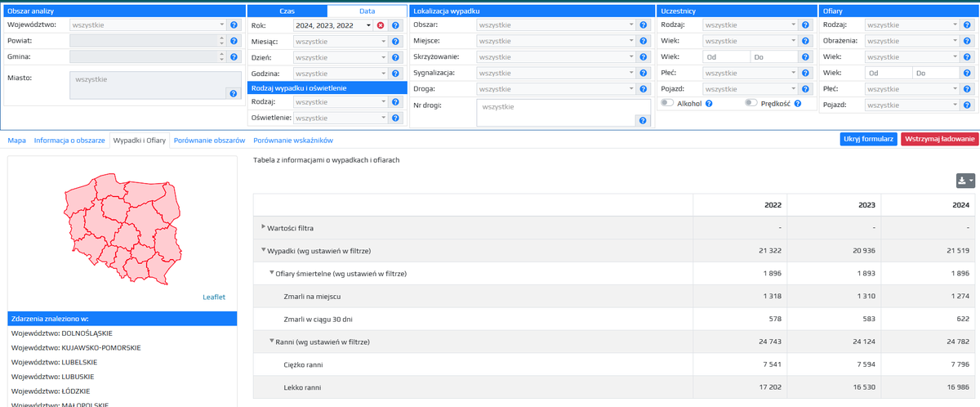Screen dimensions: 980x407
Task: Expand the Rok year selector
Action: (x=332, y=26)
